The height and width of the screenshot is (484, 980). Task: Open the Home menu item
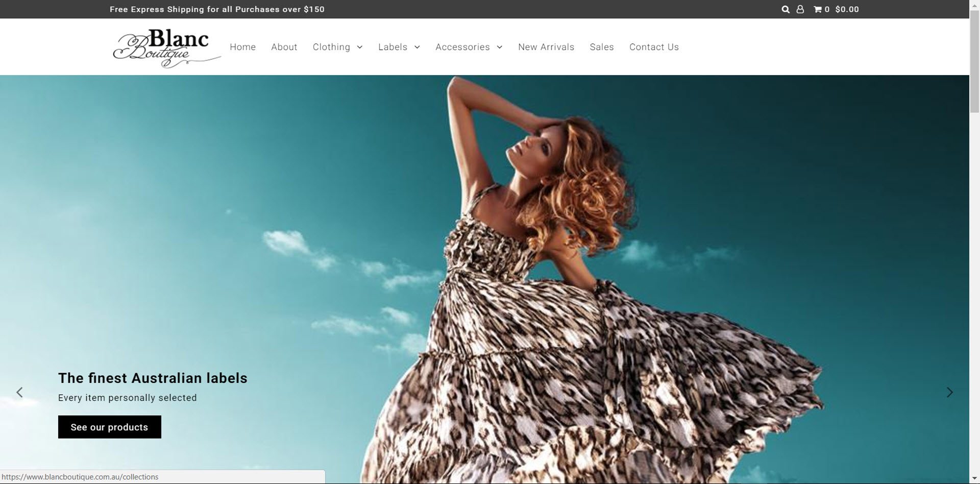[x=242, y=47]
